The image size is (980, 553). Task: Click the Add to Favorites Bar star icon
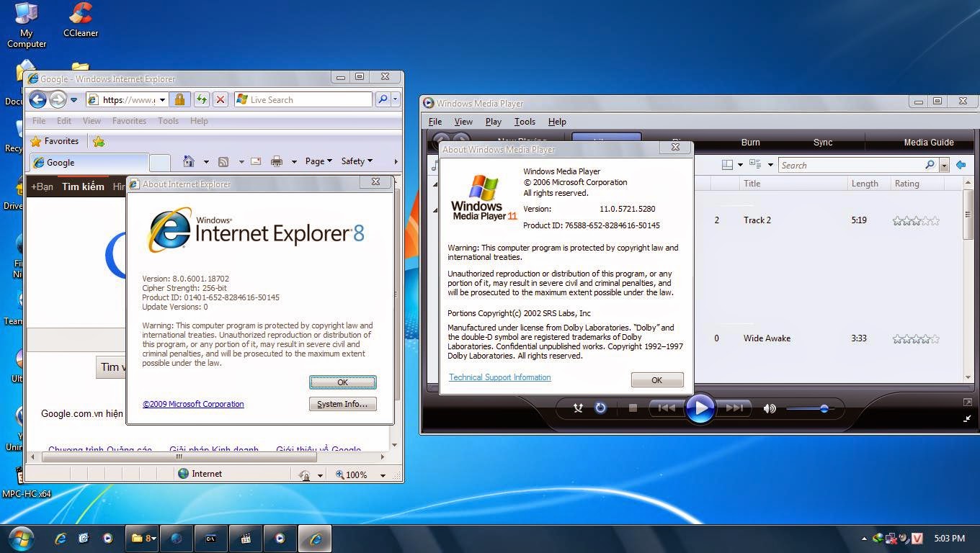(99, 141)
